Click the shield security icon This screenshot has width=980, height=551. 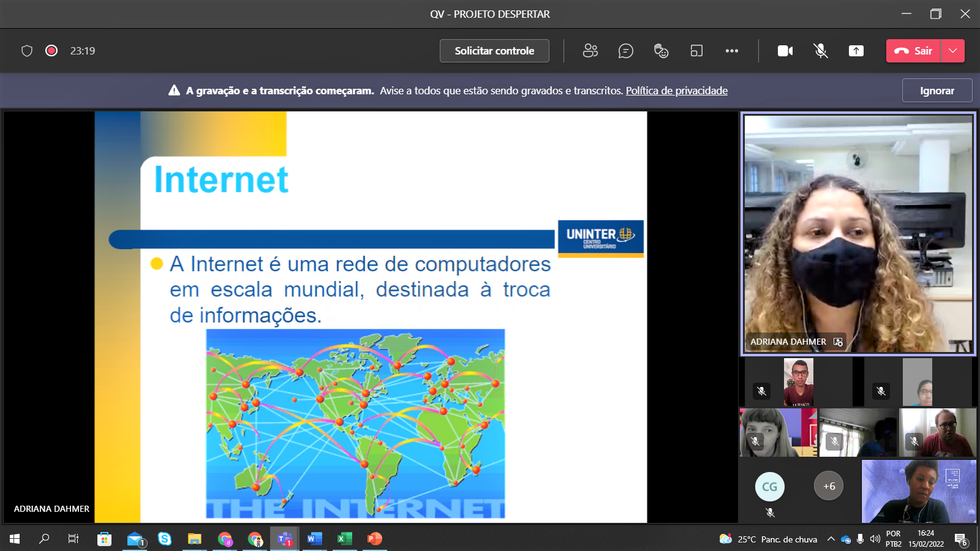click(27, 51)
